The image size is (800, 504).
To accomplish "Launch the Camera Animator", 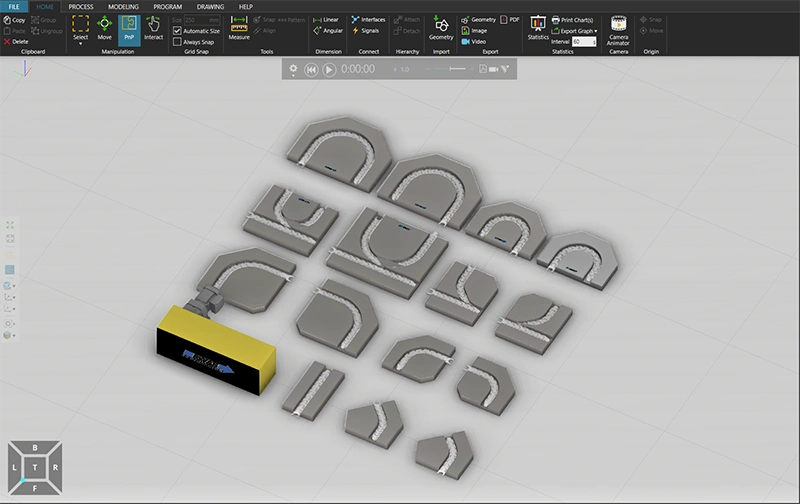I will [618, 27].
